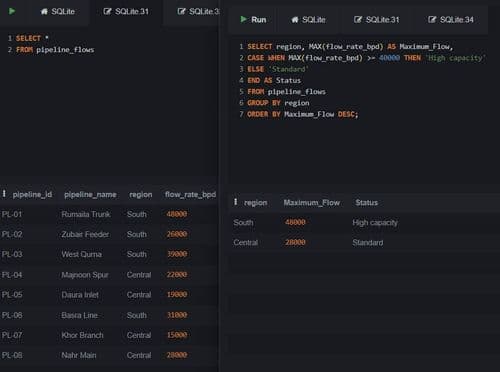Click edit icon on right SQLite 31 tab
The height and width of the screenshot is (372, 500).
tap(358, 20)
